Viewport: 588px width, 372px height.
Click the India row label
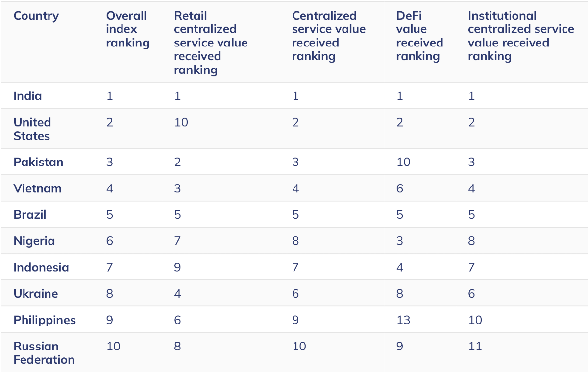pyautogui.click(x=27, y=96)
